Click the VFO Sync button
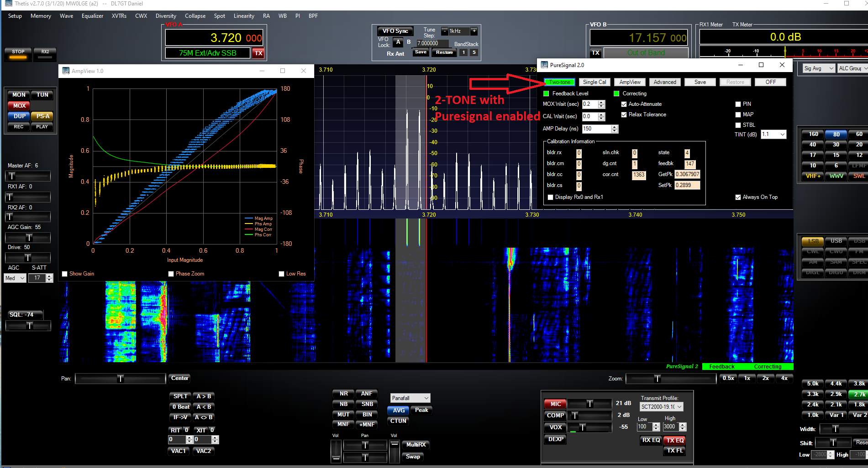This screenshot has width=868, height=468. pos(395,31)
